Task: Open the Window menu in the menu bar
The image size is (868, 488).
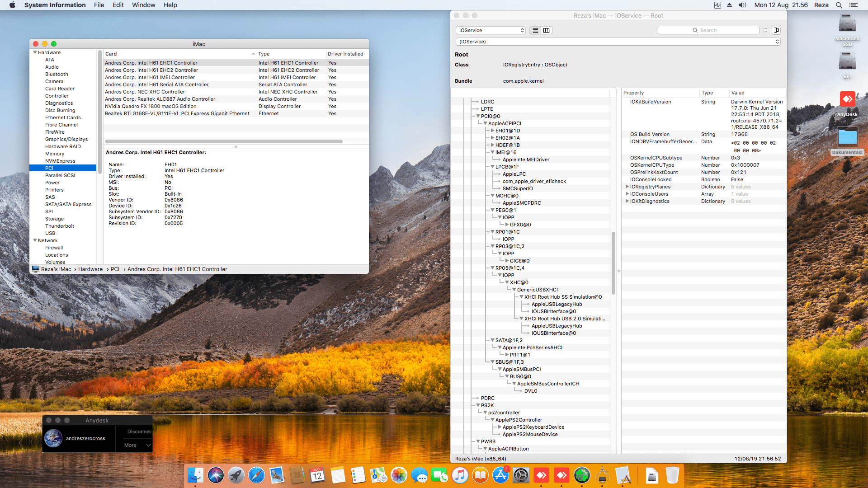Action: click(143, 5)
